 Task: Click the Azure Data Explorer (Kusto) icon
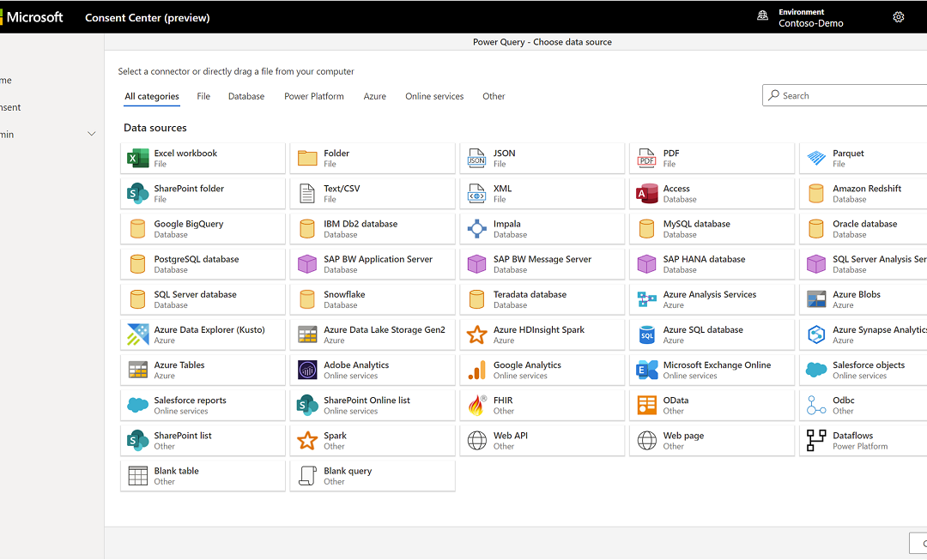[137, 334]
